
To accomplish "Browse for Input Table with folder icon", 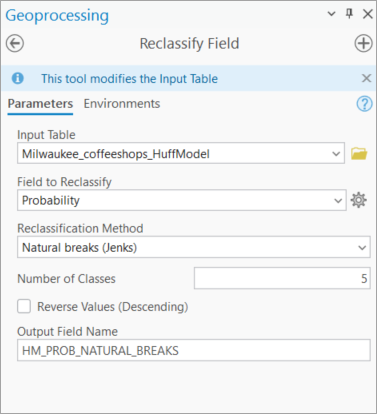I will coord(359,154).
